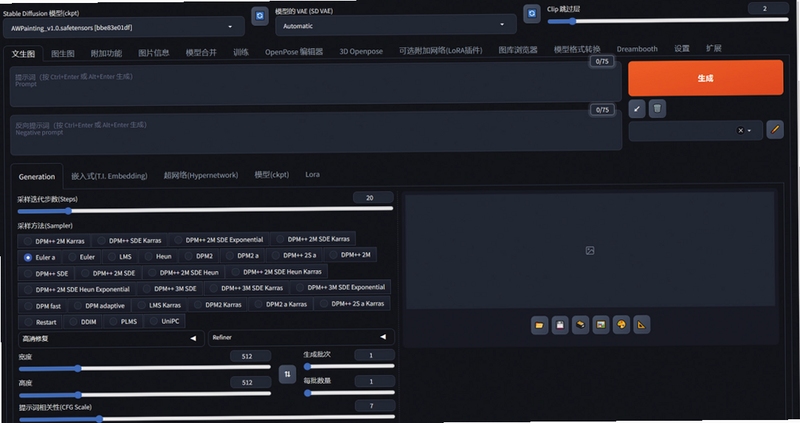Click the Clip skip value field showing 2

pyautogui.click(x=768, y=8)
